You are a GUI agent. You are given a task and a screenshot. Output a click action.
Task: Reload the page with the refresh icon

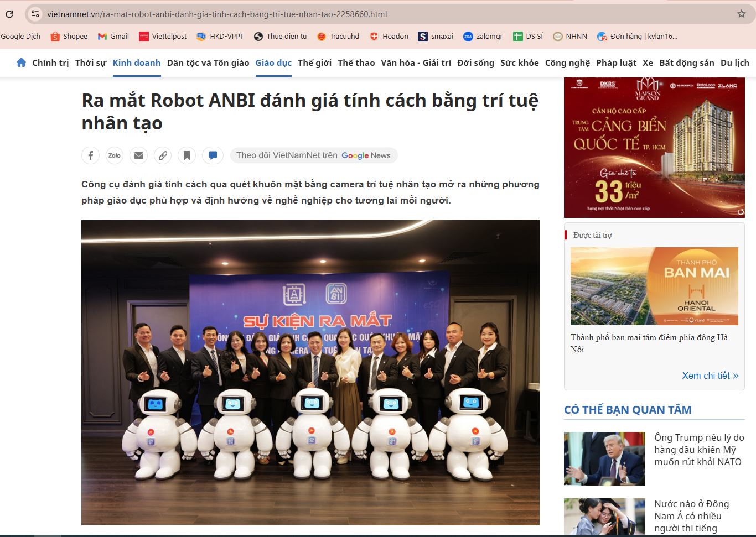(x=9, y=14)
